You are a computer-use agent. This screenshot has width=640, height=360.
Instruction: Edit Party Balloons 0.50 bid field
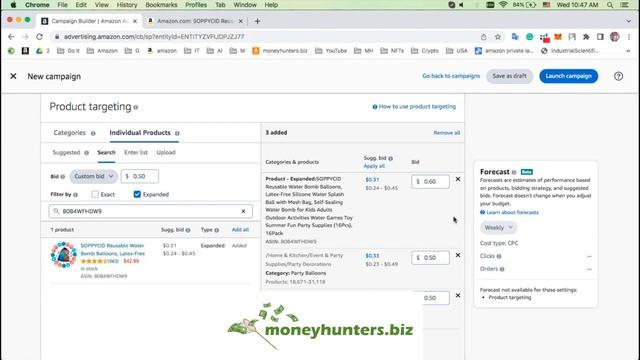[x=430, y=258]
